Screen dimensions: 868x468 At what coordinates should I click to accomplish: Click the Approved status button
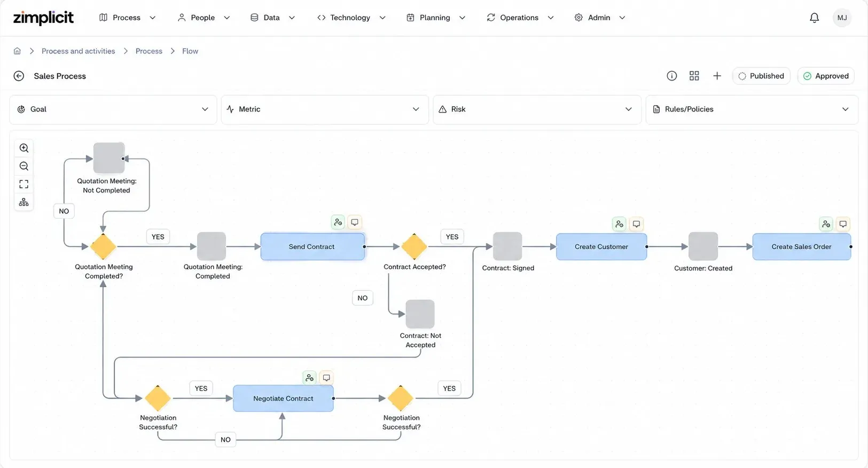[x=826, y=76]
